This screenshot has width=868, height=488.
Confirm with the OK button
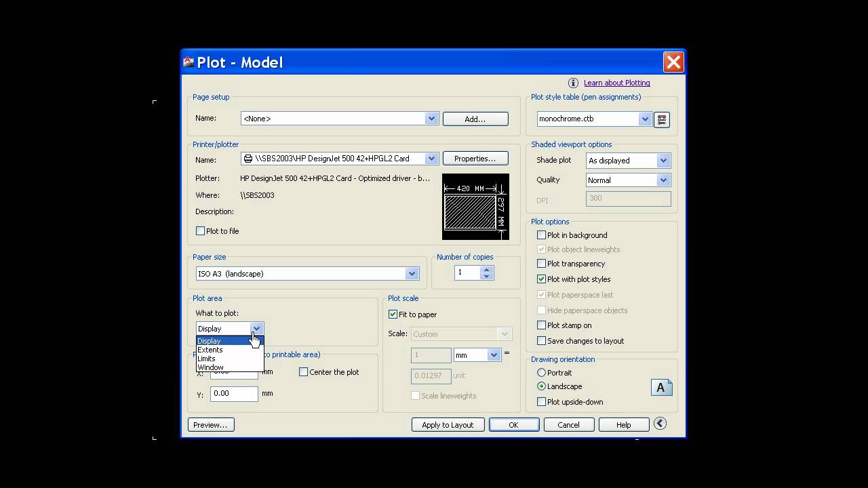[x=514, y=425]
